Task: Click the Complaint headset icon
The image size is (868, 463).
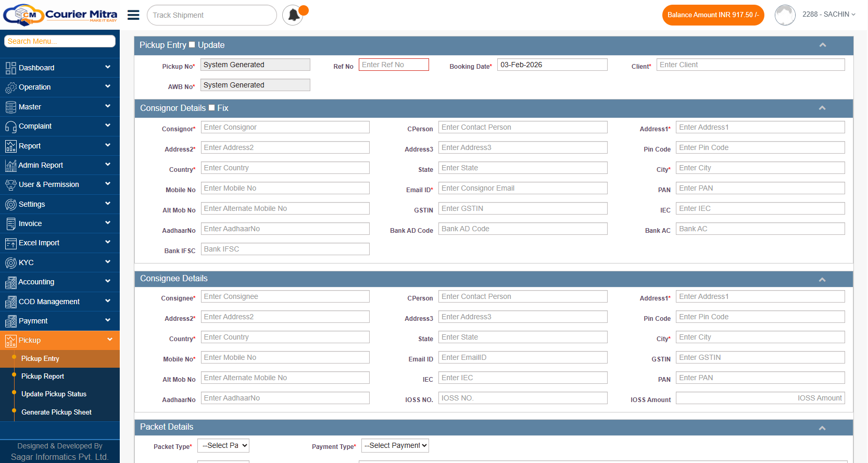Action: (10, 127)
